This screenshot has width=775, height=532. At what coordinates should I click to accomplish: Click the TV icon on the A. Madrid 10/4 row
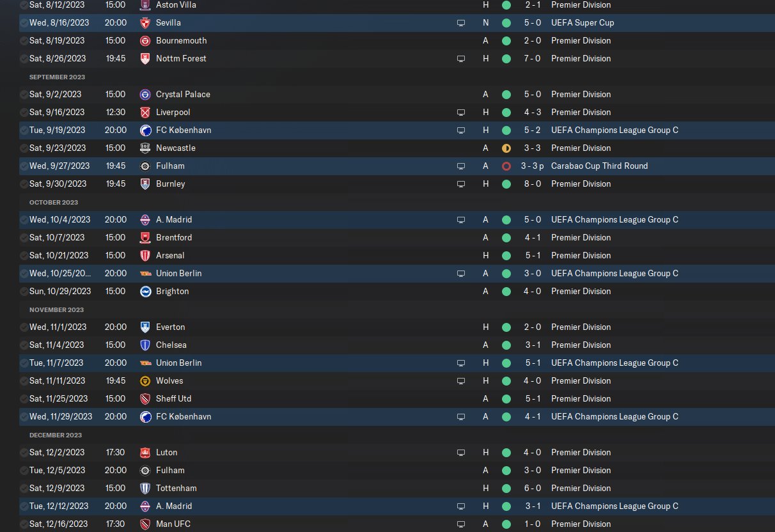(x=460, y=219)
